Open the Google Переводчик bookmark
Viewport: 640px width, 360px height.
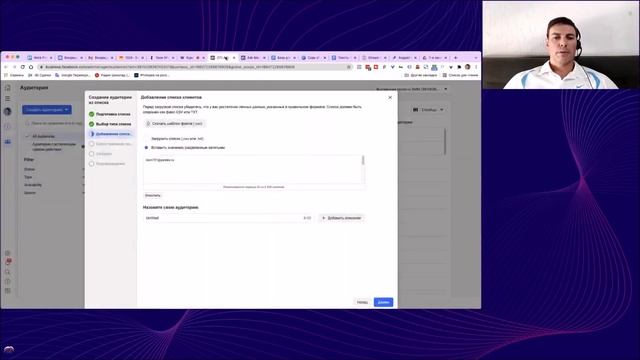click(x=72, y=75)
